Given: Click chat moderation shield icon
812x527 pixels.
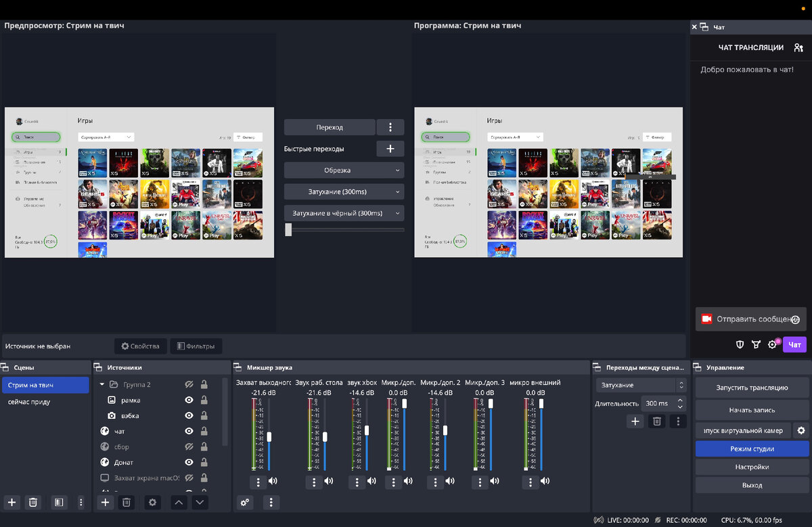Looking at the screenshot, I should pos(740,345).
